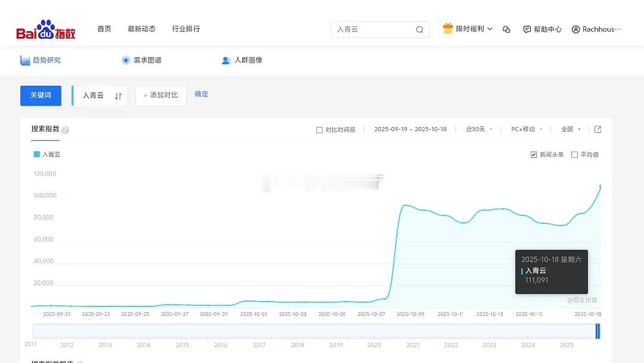Click the 2025-10-18 data point on chart

tap(600, 185)
